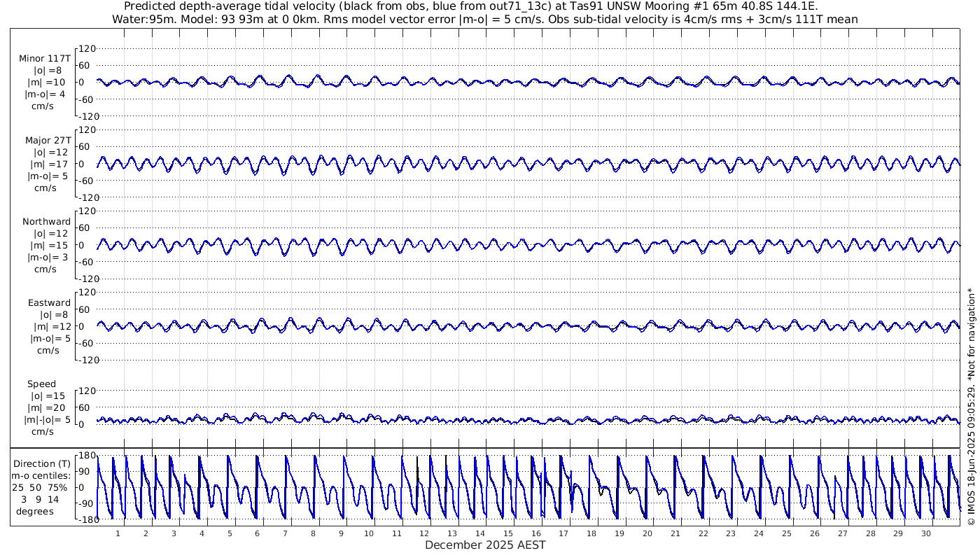Viewport: 980px width, 560px height.
Task: Click the 120 tick label of the Minor panel
Action: (86, 48)
